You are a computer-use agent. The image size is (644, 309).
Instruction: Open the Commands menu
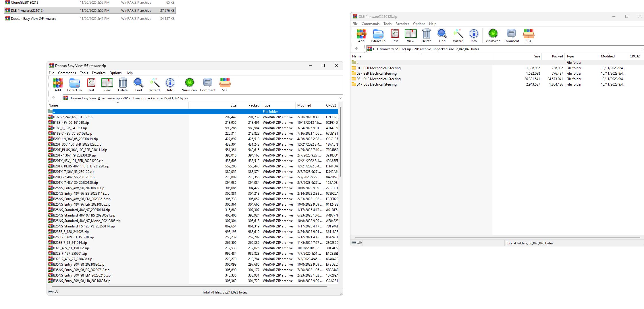click(x=67, y=73)
